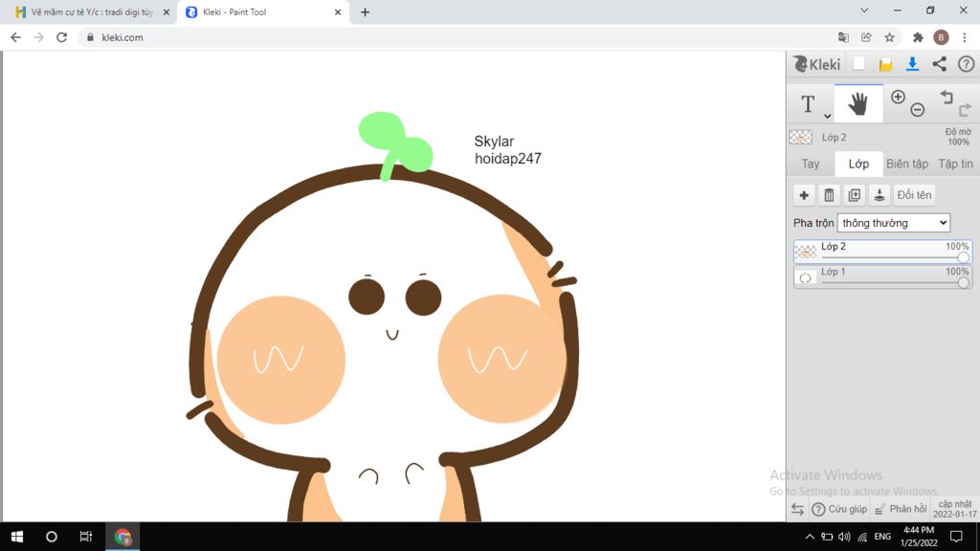Open a new browser tab

pyautogui.click(x=365, y=11)
